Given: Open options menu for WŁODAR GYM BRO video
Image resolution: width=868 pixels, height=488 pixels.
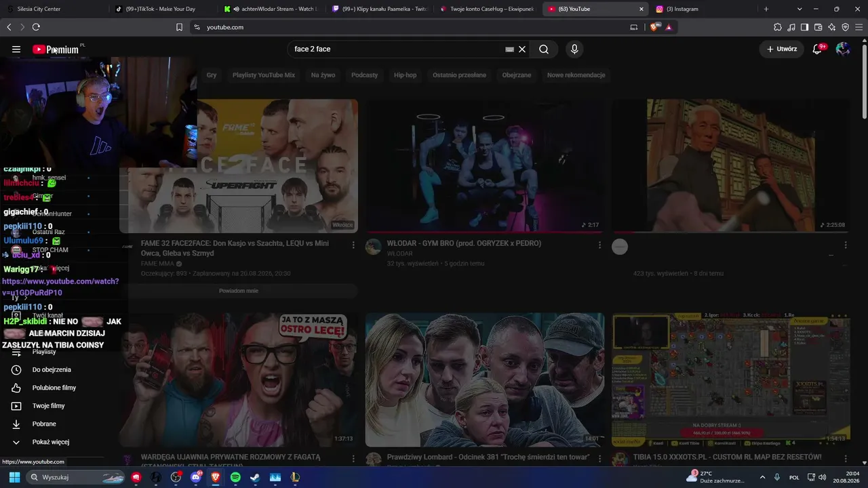Looking at the screenshot, I should click(x=599, y=245).
